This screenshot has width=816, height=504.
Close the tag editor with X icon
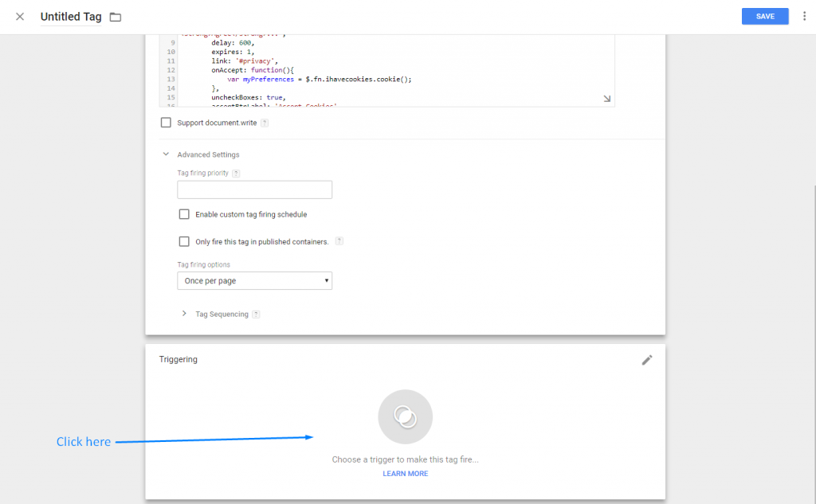20,17
